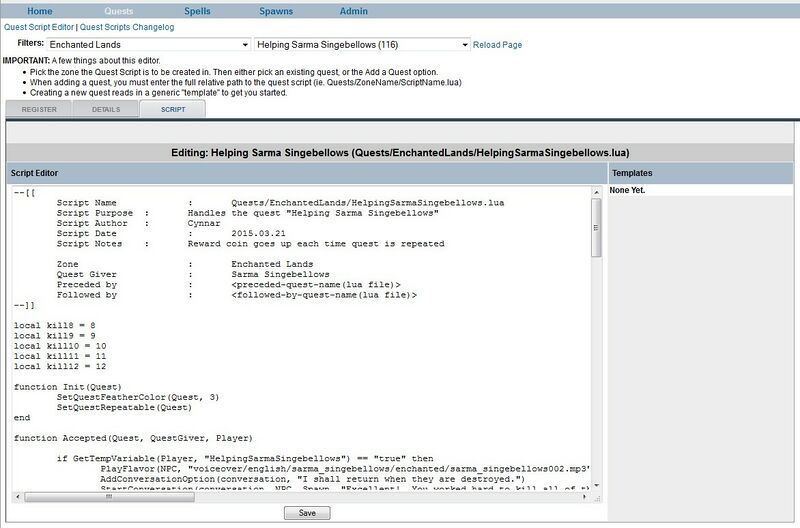Expand the Helping Sarma Singebellows quest dropdown

point(361,45)
